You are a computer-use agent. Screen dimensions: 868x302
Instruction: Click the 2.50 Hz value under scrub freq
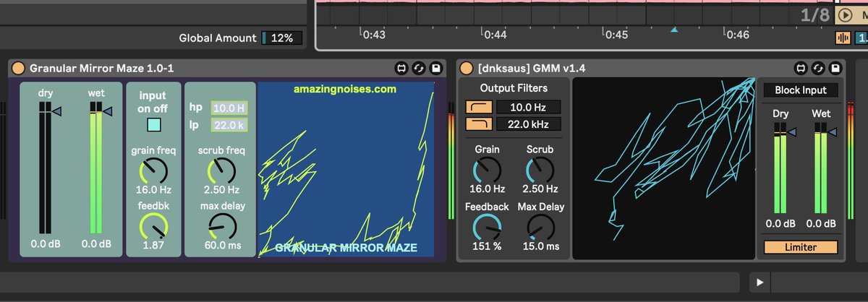[221, 190]
